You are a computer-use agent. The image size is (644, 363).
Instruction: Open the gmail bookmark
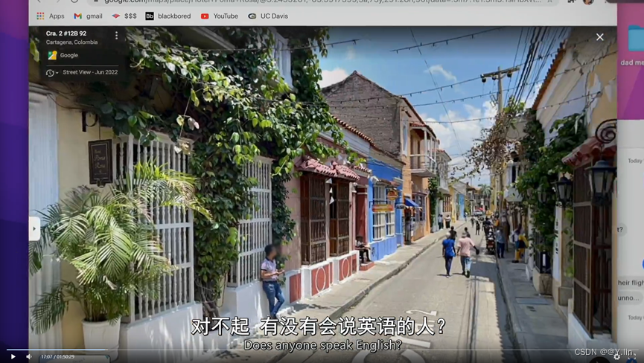[x=88, y=16]
